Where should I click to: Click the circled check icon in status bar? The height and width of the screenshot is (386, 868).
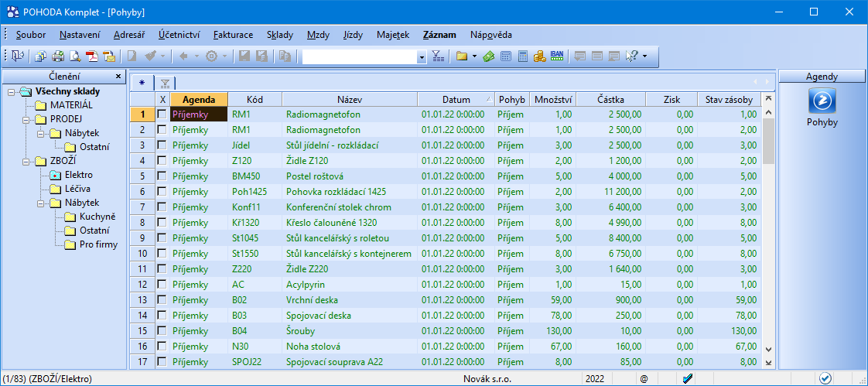point(825,379)
